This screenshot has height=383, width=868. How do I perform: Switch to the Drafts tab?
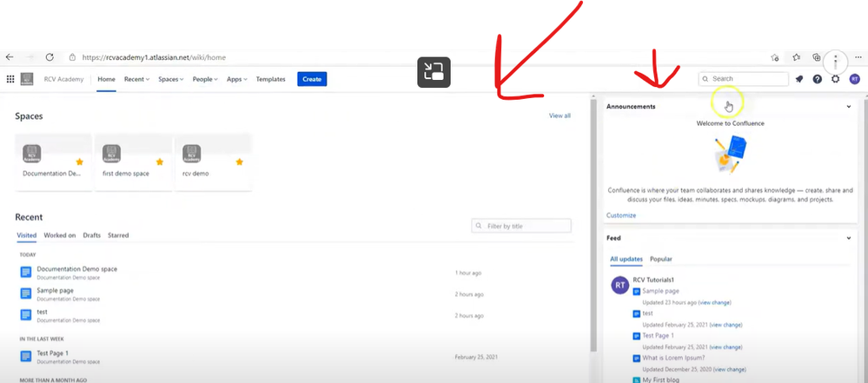92,235
